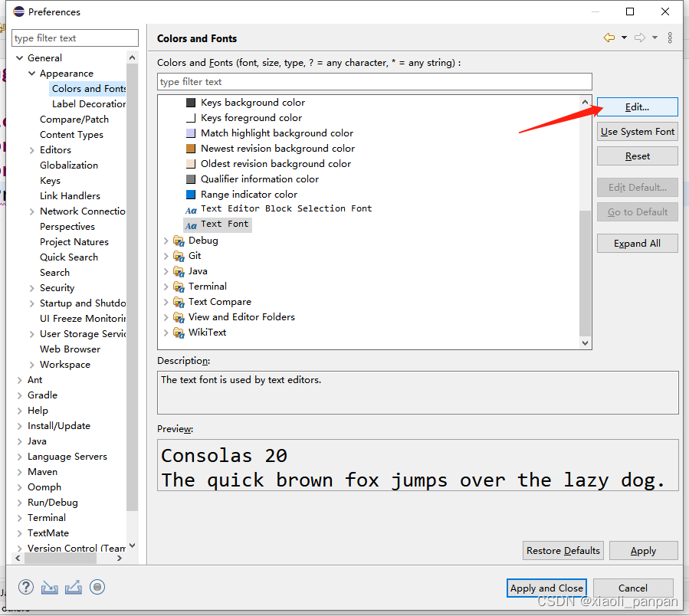Select Label Decorations tree item
The height and width of the screenshot is (616, 689).
(88, 104)
